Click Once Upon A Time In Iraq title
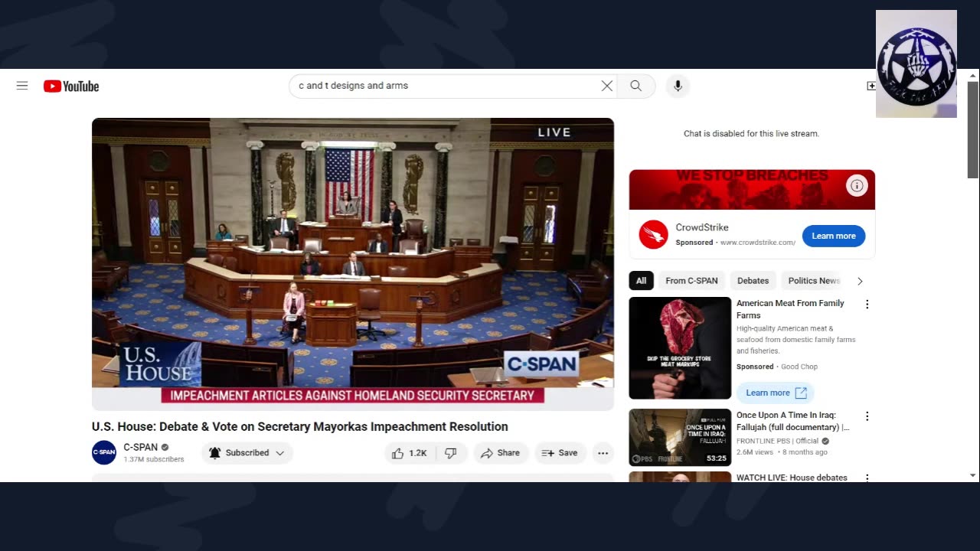The height and width of the screenshot is (551, 980). coord(792,421)
